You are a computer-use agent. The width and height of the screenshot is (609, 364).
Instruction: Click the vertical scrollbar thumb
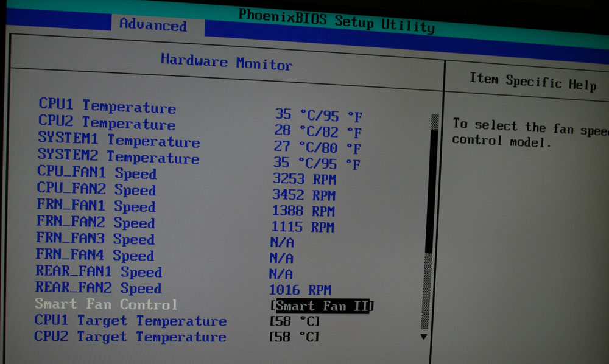(431, 191)
